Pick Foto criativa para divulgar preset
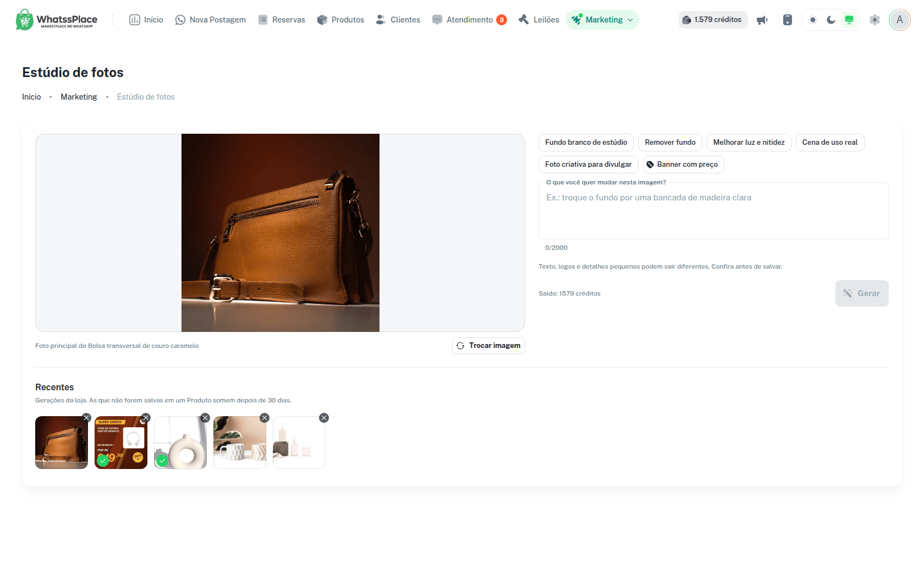Viewport: 924px width, 578px height. (x=588, y=165)
